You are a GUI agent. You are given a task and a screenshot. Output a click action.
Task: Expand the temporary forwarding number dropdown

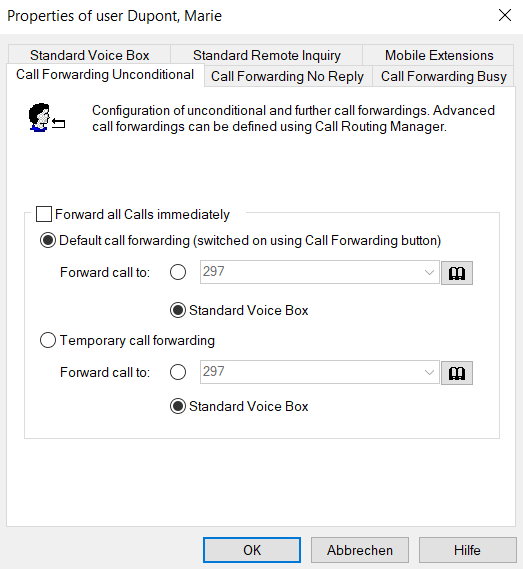click(x=429, y=372)
